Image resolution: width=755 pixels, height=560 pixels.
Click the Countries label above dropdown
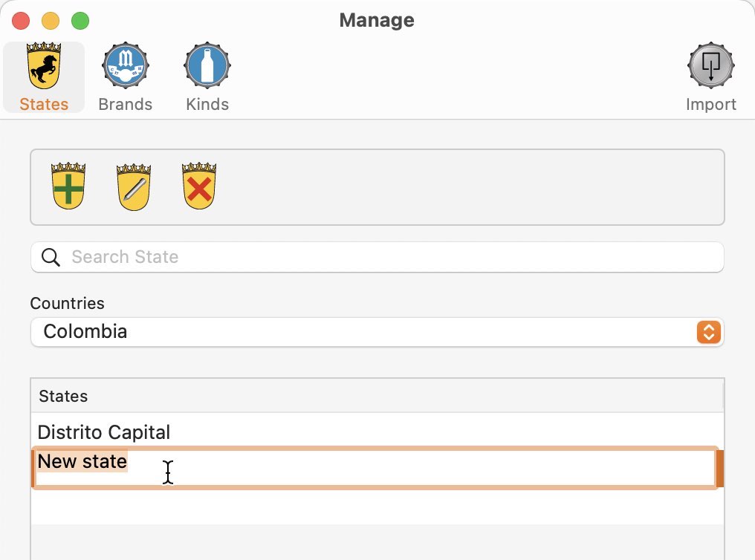(x=67, y=303)
